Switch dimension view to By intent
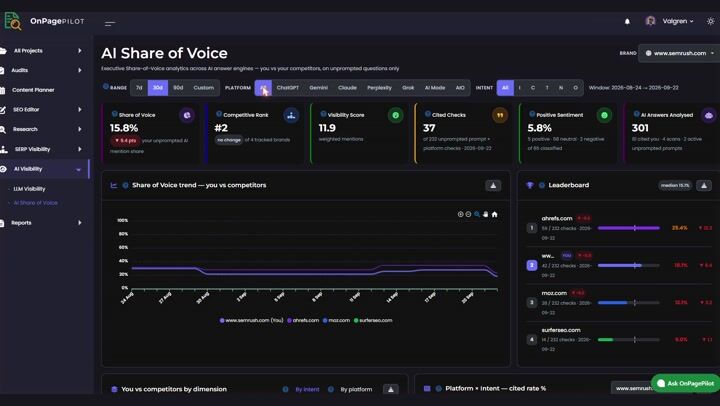Image resolution: width=720 pixels, height=406 pixels. tap(307, 389)
